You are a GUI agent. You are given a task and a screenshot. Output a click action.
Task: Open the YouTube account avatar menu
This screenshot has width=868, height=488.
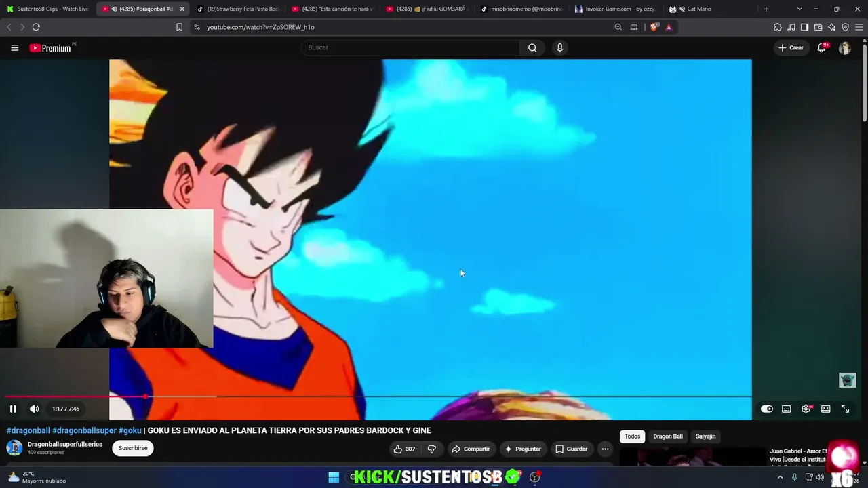click(845, 47)
